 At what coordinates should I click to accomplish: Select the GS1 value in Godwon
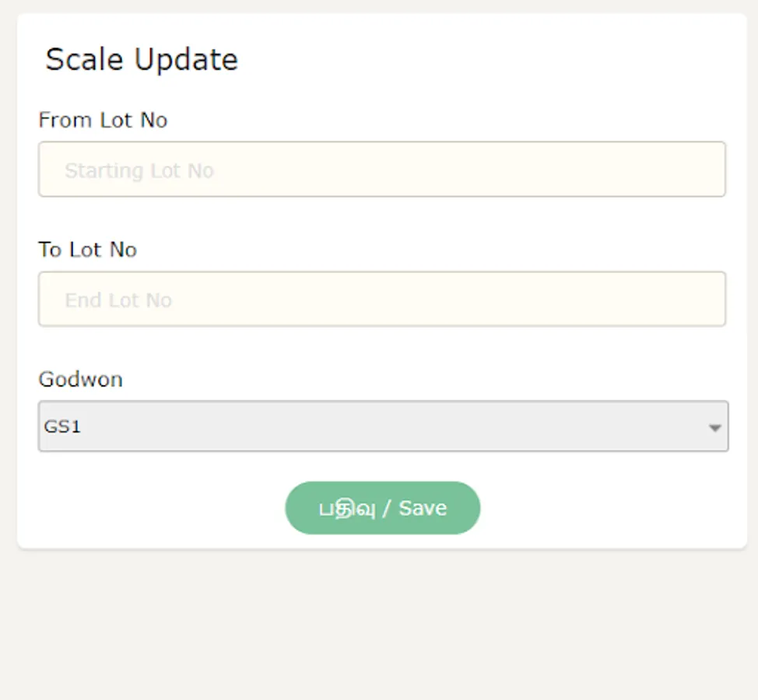(x=64, y=426)
